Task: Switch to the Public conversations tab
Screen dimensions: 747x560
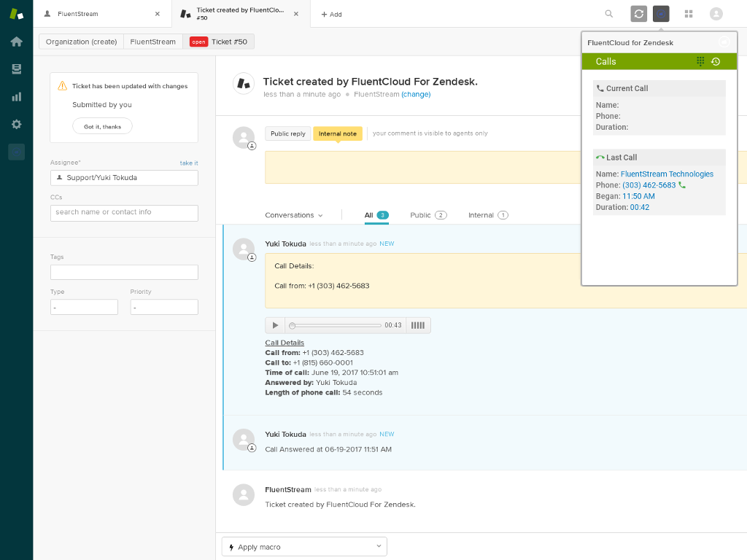Action: click(x=427, y=215)
